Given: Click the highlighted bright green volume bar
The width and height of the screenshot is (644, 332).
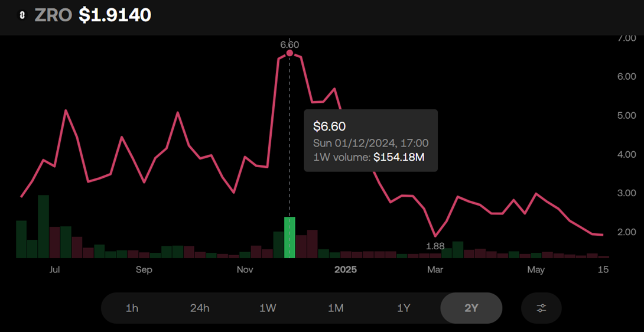Looking at the screenshot, I should point(290,237).
